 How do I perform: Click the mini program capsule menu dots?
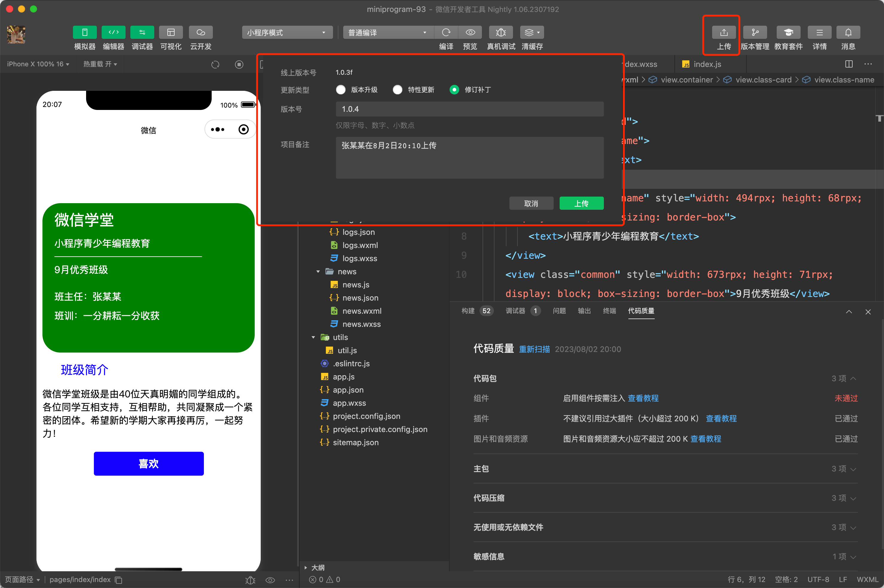pyautogui.click(x=218, y=129)
